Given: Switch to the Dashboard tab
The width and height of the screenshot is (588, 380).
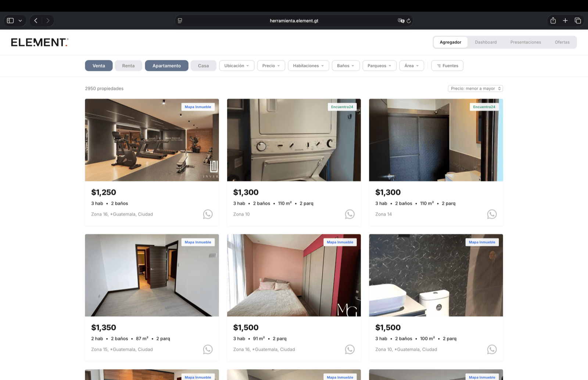Looking at the screenshot, I should 486,42.
